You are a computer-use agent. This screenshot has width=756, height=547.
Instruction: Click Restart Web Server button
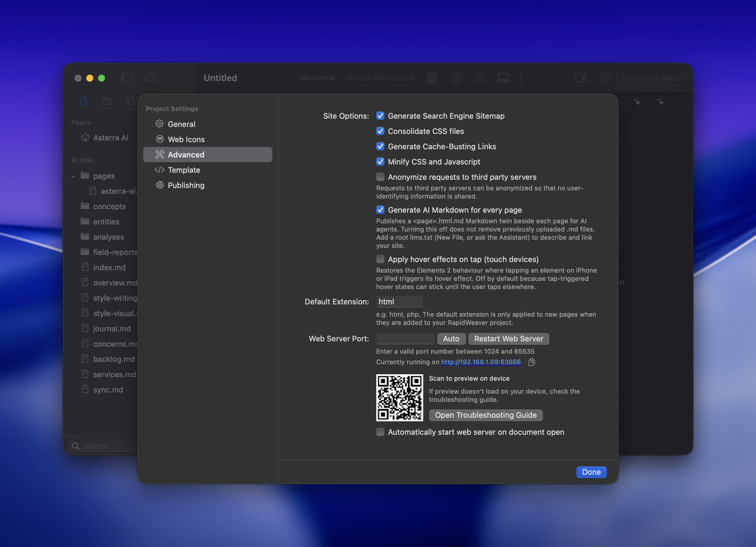coord(509,339)
